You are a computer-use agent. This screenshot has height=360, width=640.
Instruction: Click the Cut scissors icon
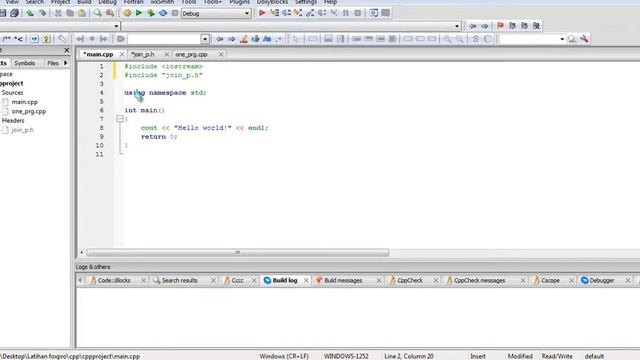(x=58, y=13)
